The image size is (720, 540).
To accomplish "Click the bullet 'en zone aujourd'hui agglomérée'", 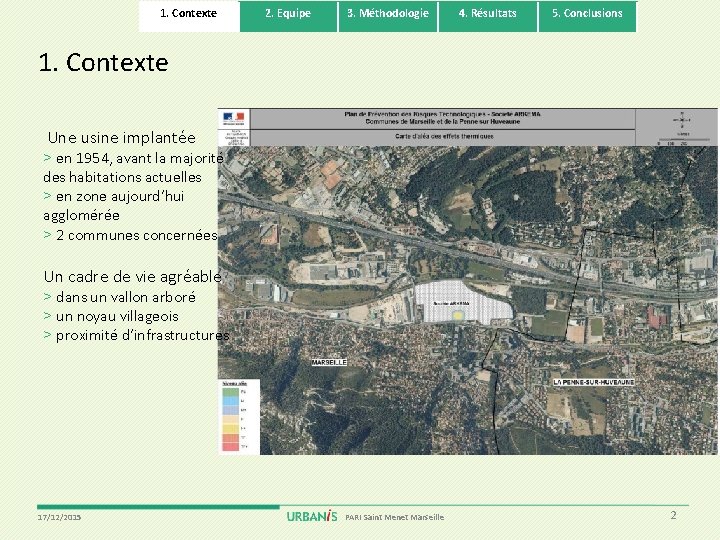I will 113,206.
